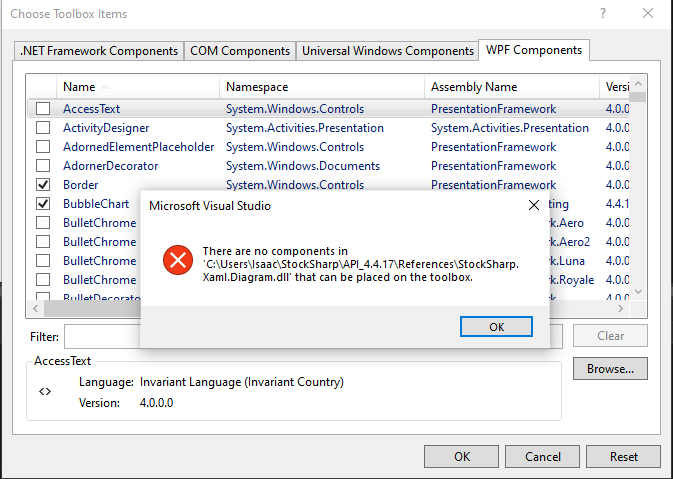673x479 pixels.
Task: Click the Filter text field
Action: pyautogui.click(x=313, y=337)
